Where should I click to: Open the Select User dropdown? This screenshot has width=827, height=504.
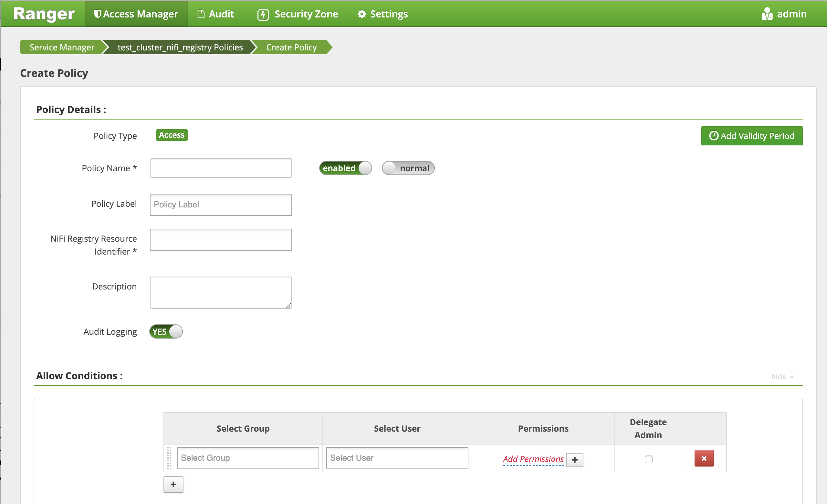[397, 458]
